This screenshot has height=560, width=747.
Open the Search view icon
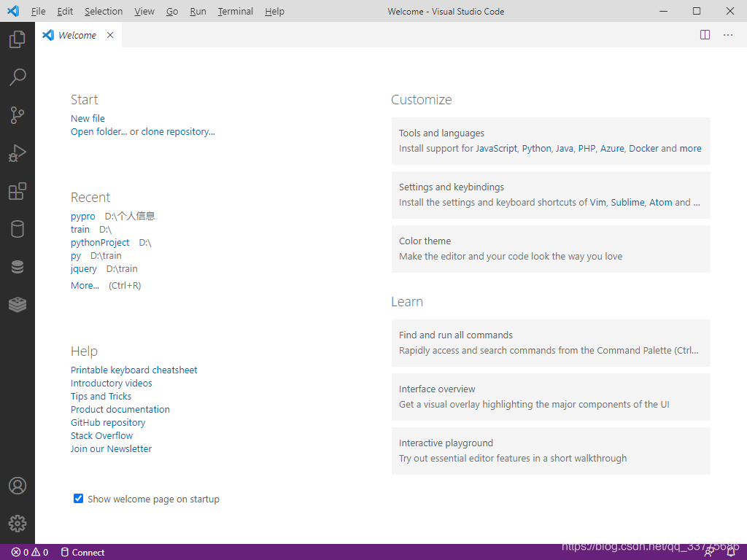click(x=18, y=77)
